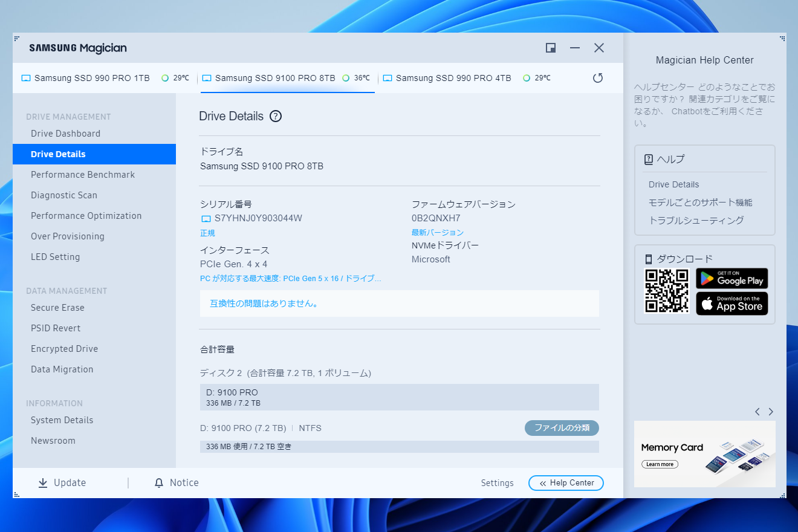
Task: Click the Update icon in the bottom bar
Action: point(42,482)
